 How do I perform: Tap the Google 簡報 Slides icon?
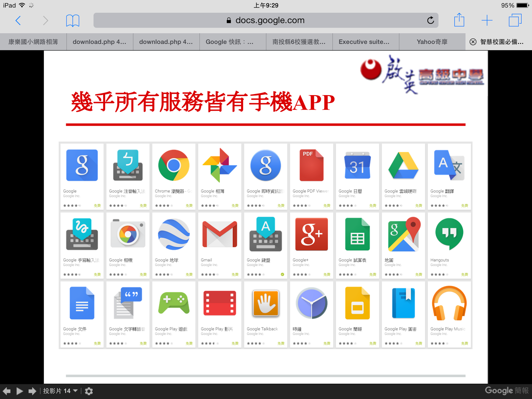357,303
